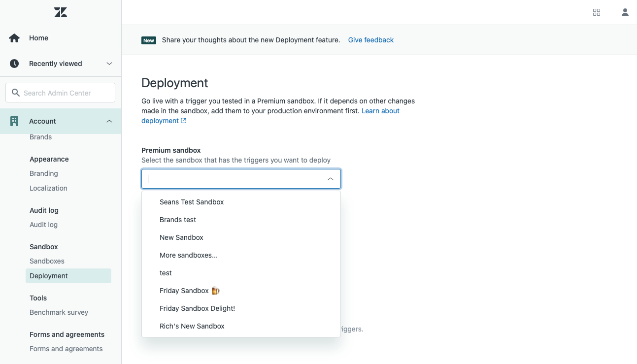Open Learn about deployment link
Screen dimensions: 637x364
click(x=380, y=111)
